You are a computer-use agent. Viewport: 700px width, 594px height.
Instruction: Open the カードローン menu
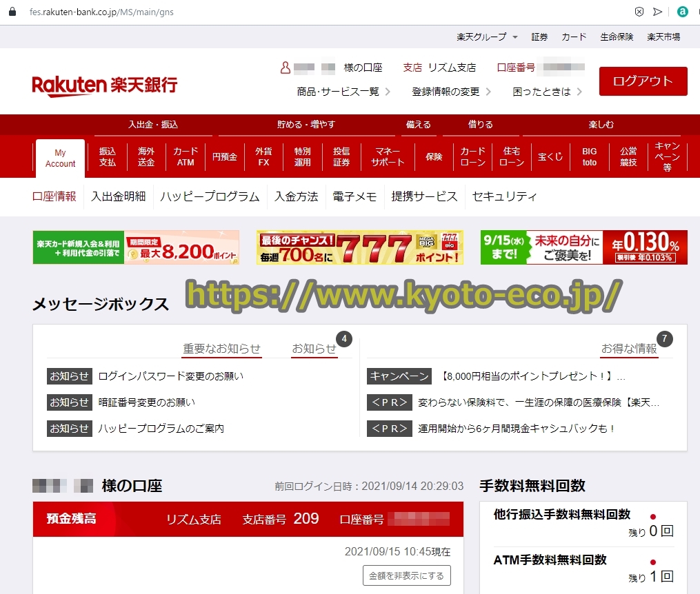[x=473, y=157]
